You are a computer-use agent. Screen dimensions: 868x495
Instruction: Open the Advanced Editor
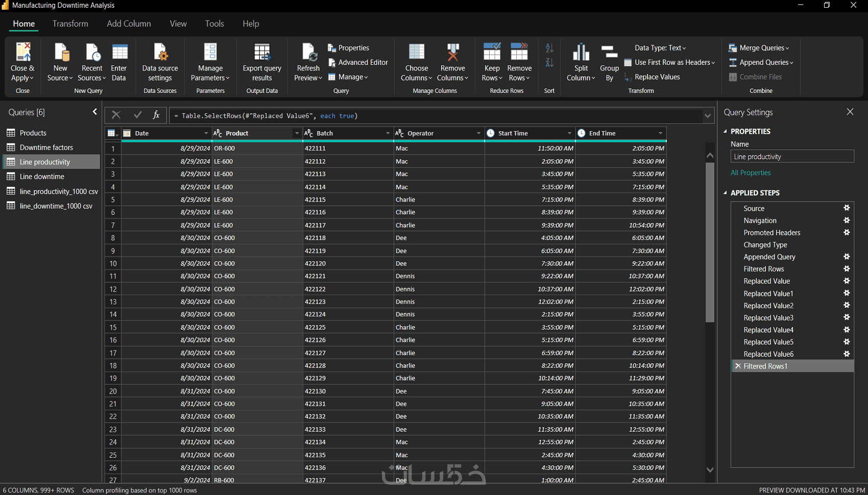[x=358, y=62]
